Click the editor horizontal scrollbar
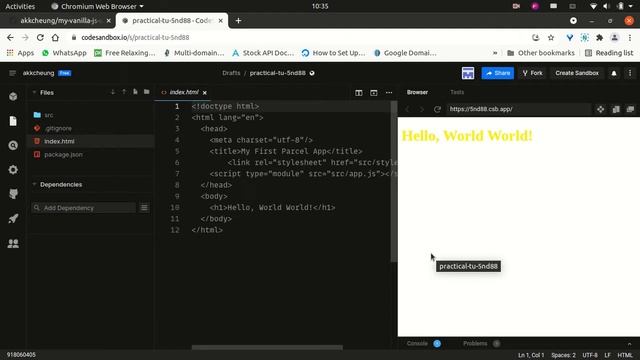640x360 pixels. click(x=267, y=348)
